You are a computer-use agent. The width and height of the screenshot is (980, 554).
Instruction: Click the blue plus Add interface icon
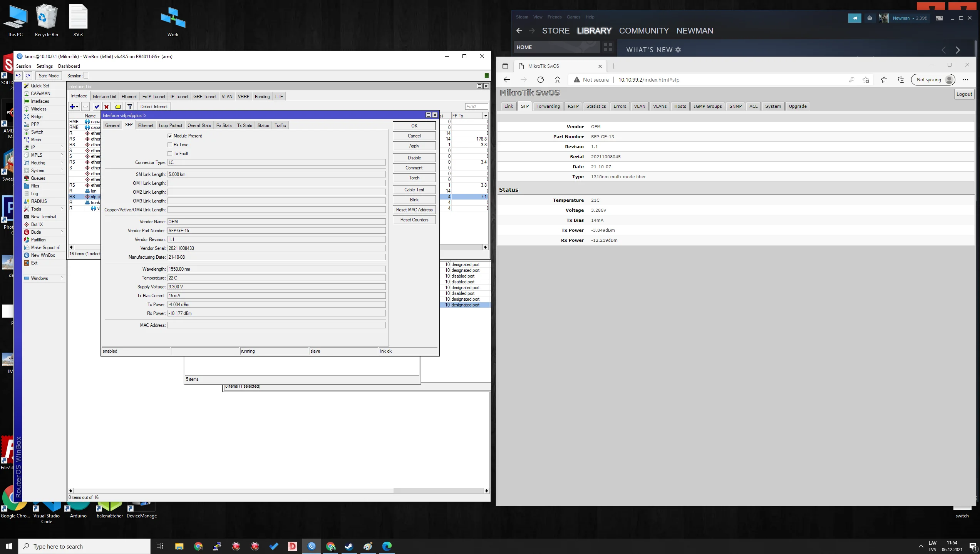tap(72, 107)
